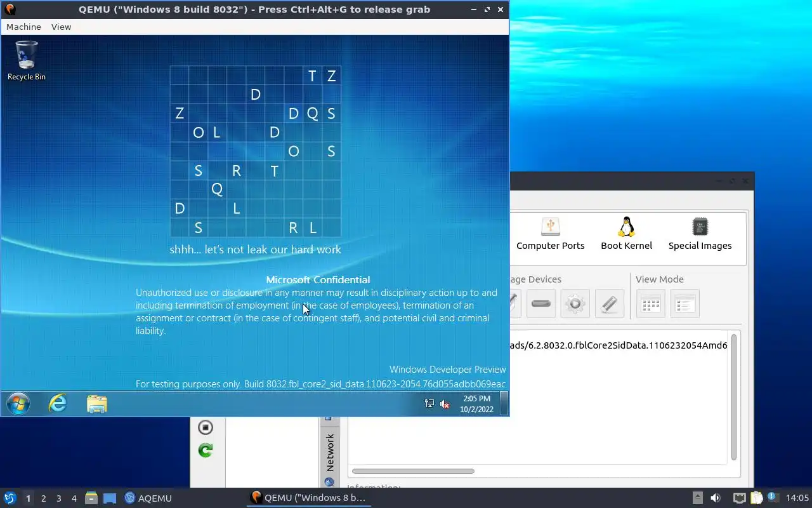Activate AQEMU in the host taskbar
This screenshot has height=508, width=812.
click(x=148, y=498)
